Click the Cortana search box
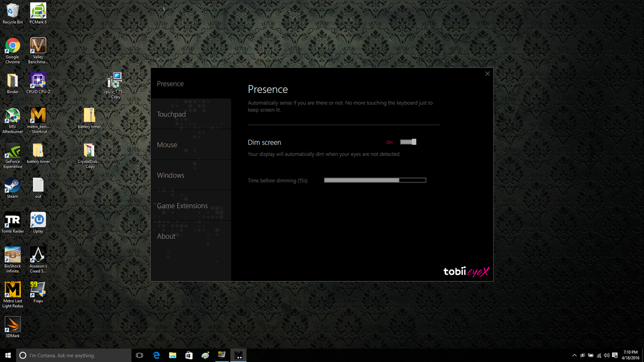 (73, 355)
